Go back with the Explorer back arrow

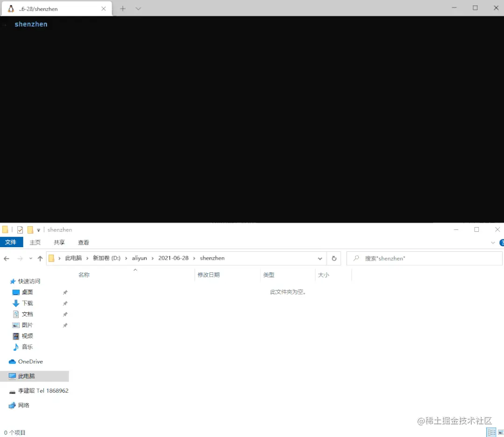pyautogui.click(x=7, y=258)
